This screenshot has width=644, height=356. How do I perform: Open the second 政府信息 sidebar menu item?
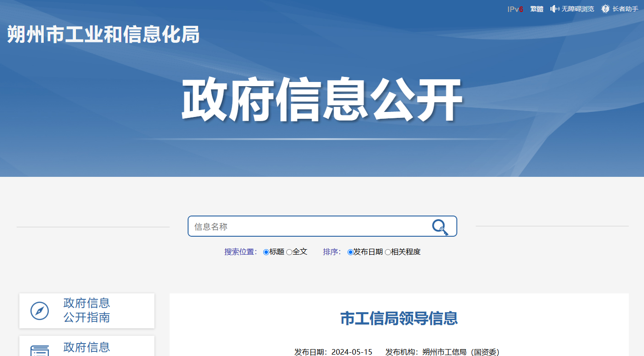click(87, 346)
